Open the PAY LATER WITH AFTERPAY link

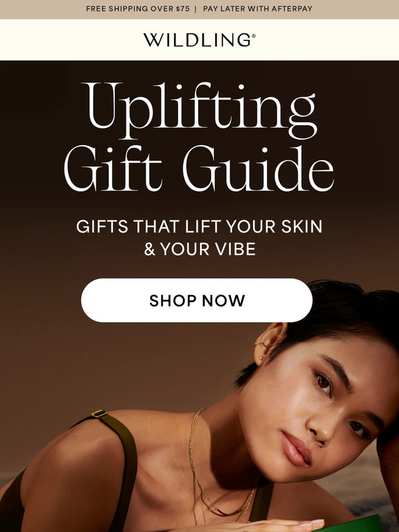coord(257,9)
